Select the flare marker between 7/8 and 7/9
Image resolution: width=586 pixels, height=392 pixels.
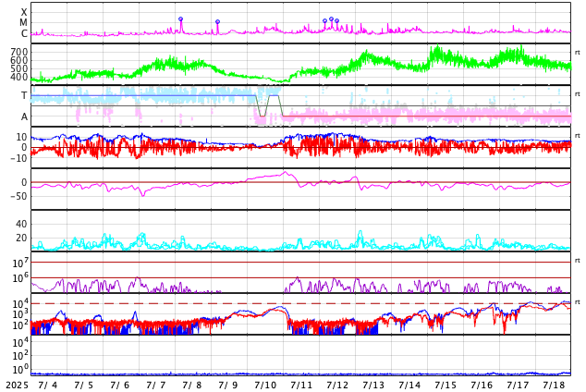pyautogui.click(x=218, y=22)
